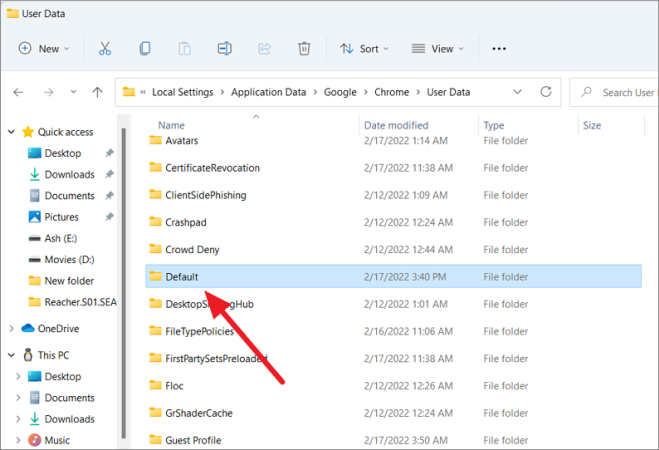Viewport: 659px width, 450px height.
Task: Click the Rename icon in toolbar
Action: click(x=224, y=49)
